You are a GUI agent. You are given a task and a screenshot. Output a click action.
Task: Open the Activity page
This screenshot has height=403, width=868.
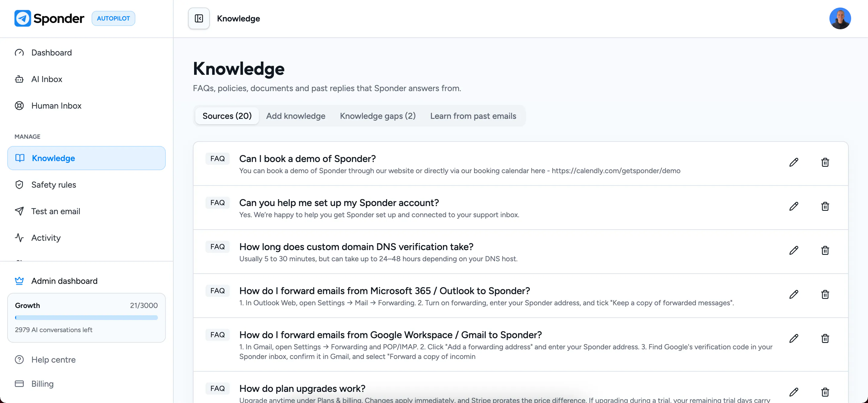[86, 238]
